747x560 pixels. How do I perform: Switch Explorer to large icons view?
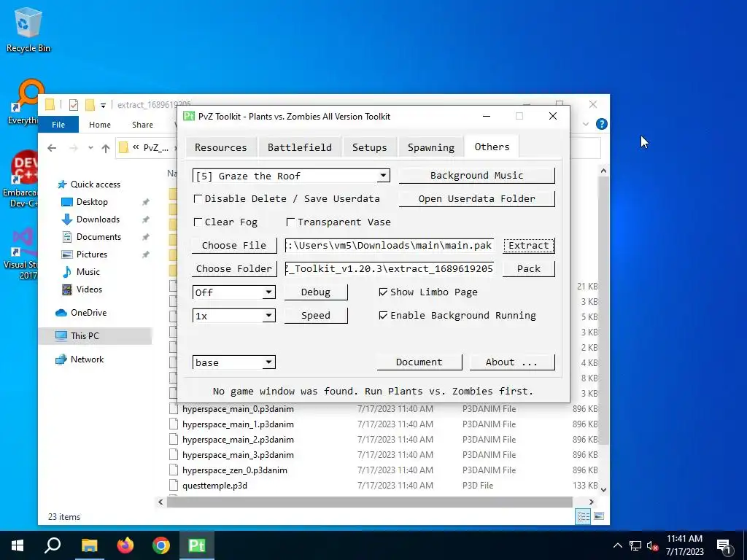[599, 516]
